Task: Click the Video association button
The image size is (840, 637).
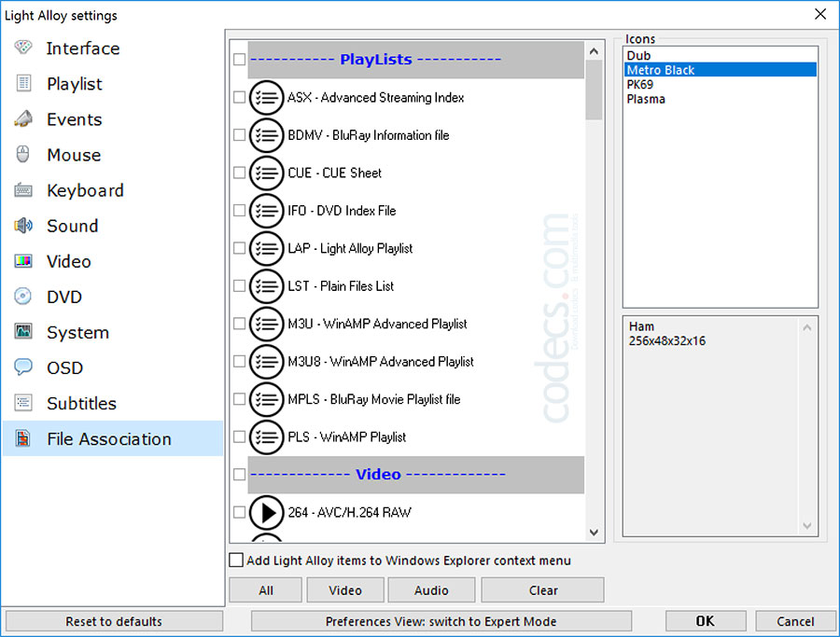Action: coord(345,589)
